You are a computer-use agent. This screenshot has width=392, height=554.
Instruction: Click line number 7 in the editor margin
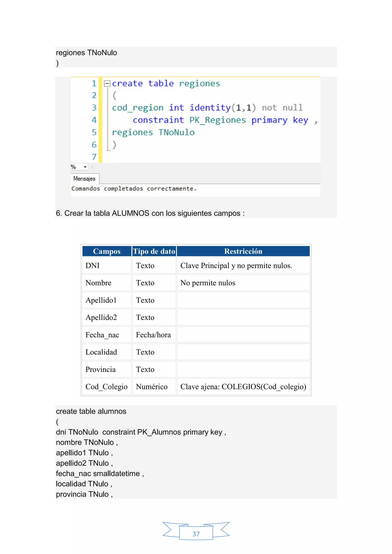(x=94, y=157)
